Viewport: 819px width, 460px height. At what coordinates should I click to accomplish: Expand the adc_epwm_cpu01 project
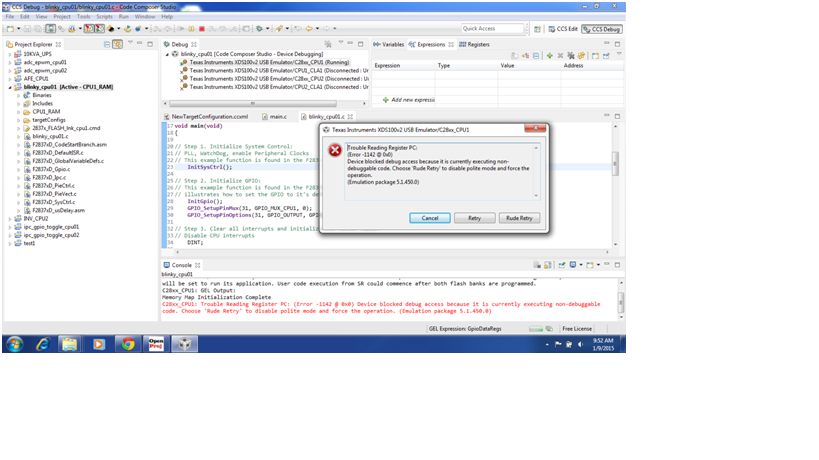coord(10,63)
